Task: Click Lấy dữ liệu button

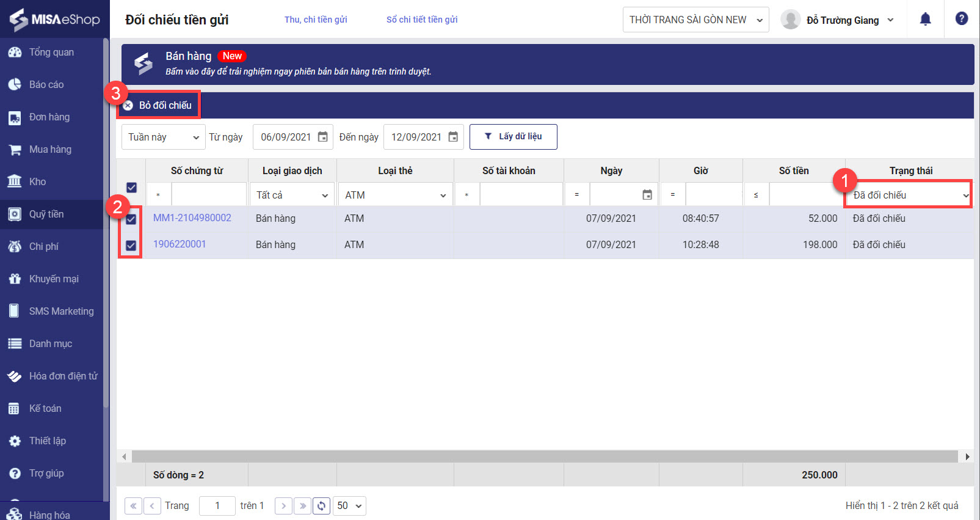Action: [514, 137]
